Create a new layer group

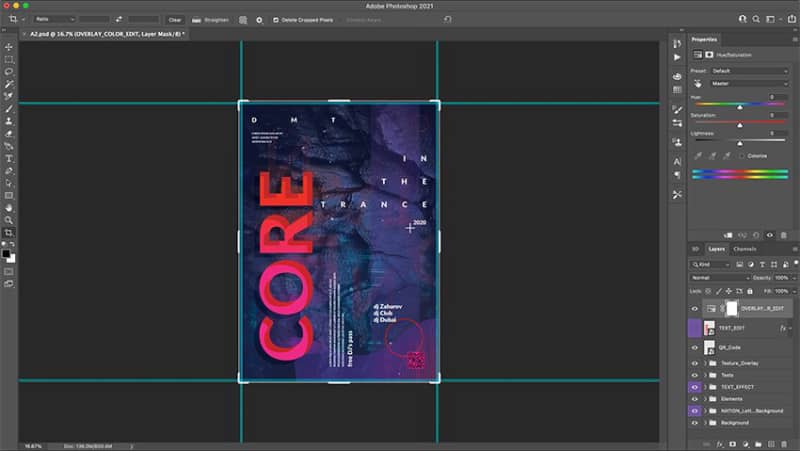tap(758, 444)
